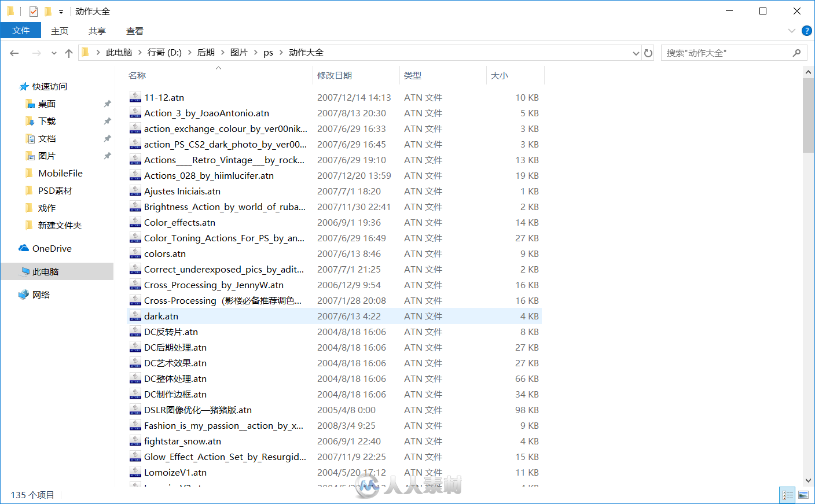This screenshot has width=815, height=504.
Task: Click the Forward navigation arrow
Action: tap(36, 53)
